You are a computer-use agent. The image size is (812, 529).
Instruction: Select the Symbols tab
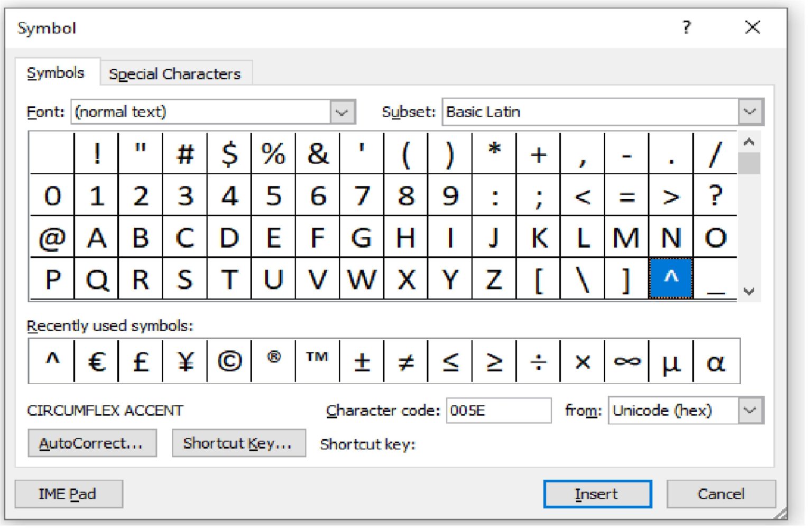pyautogui.click(x=56, y=73)
